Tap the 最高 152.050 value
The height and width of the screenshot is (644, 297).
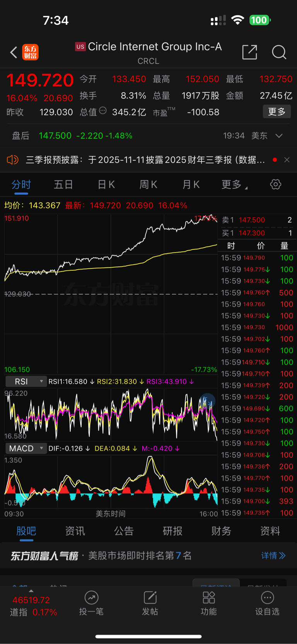coord(203,79)
